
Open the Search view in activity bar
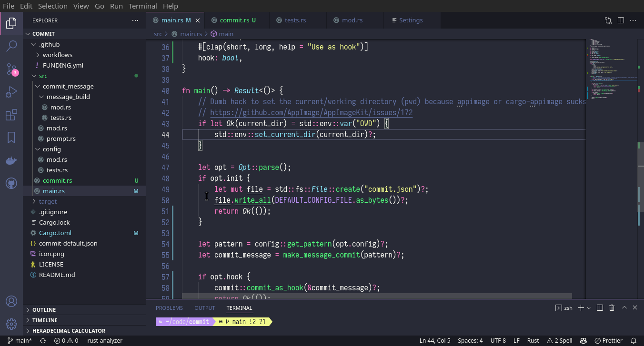coord(11,46)
